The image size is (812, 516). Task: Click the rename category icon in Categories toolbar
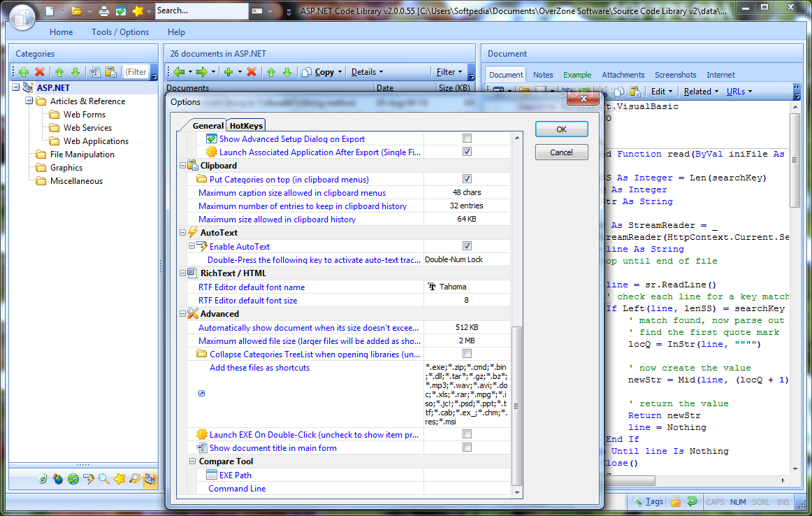tap(95, 72)
